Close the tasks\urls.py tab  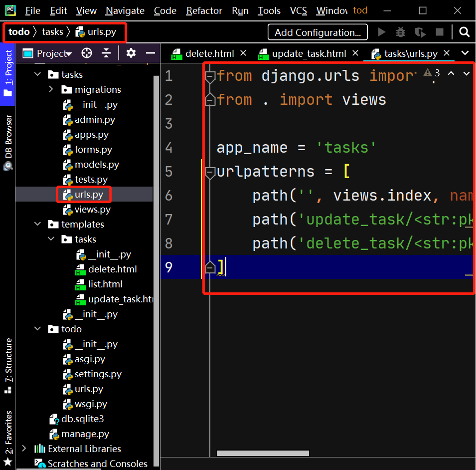[446, 53]
